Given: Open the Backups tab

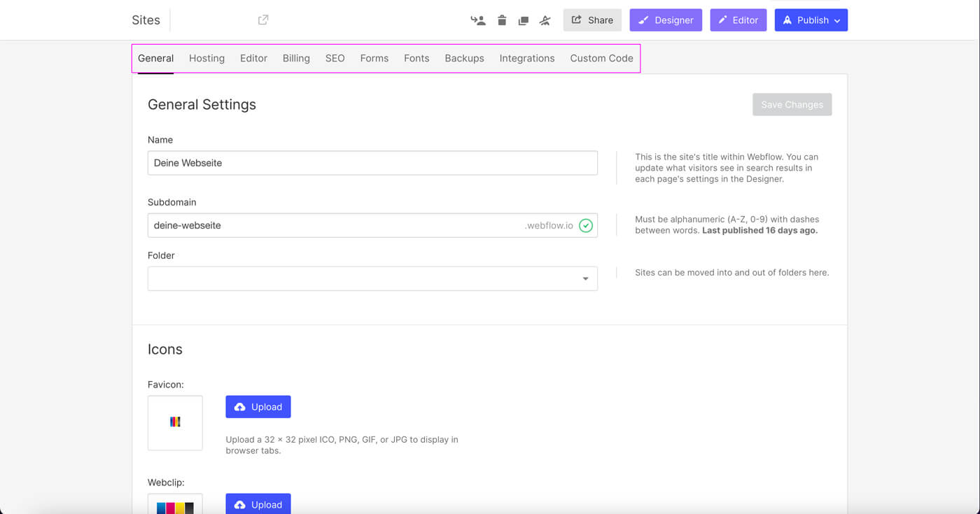Looking at the screenshot, I should pyautogui.click(x=464, y=58).
